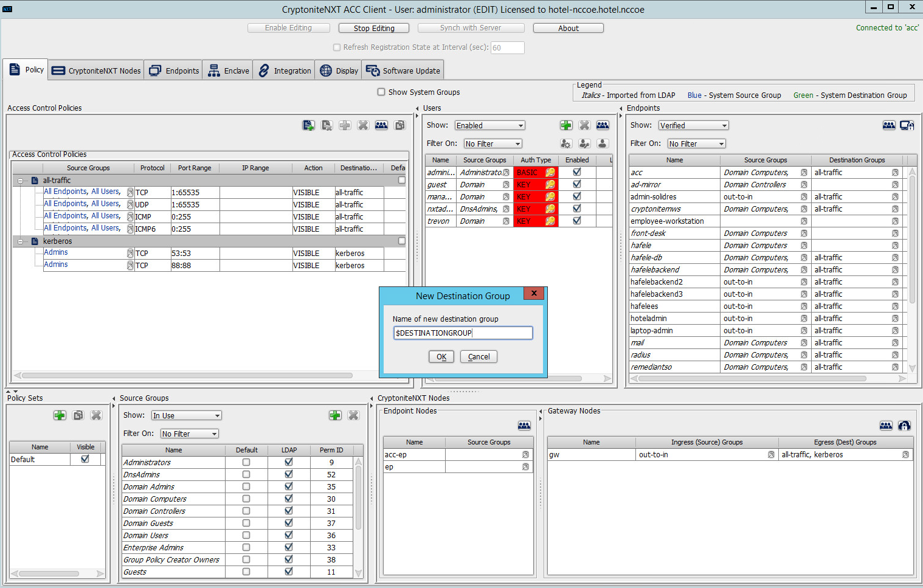Toggle Enabled checkbox for guest user
This screenshot has width=923, height=588.
(577, 184)
